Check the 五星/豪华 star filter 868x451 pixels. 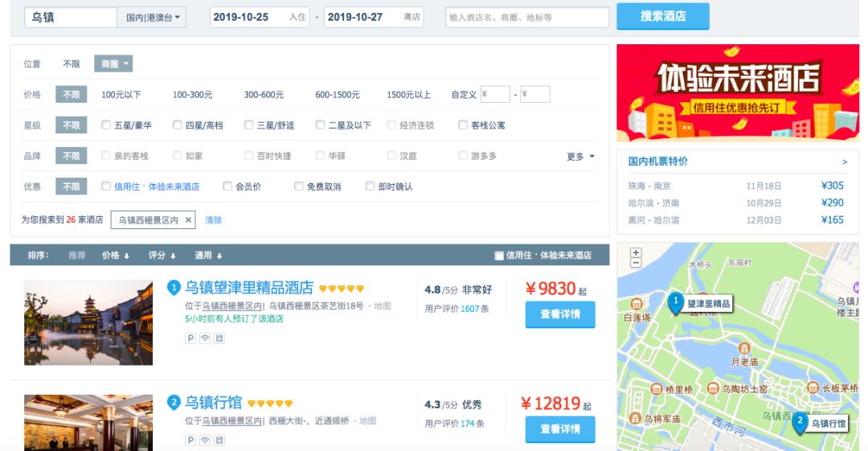(106, 125)
